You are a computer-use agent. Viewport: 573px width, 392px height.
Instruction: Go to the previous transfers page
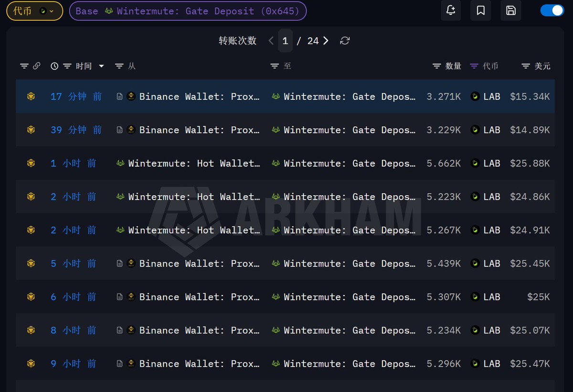271,41
